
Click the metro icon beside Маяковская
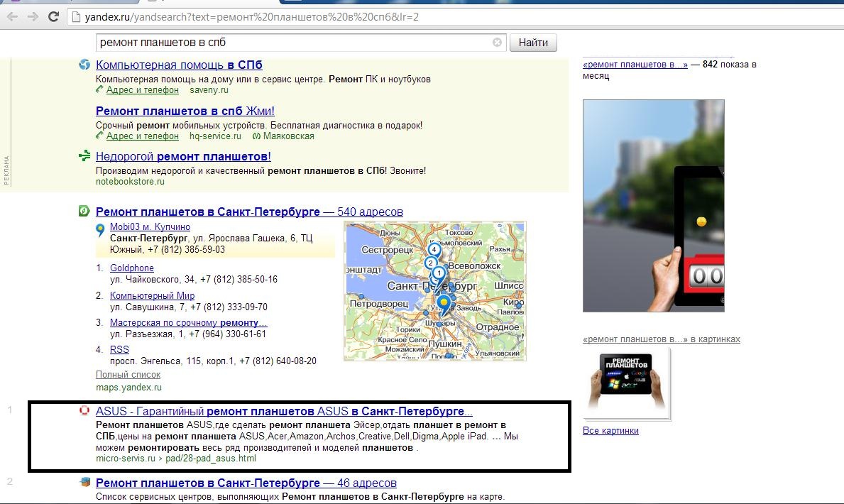coord(256,136)
